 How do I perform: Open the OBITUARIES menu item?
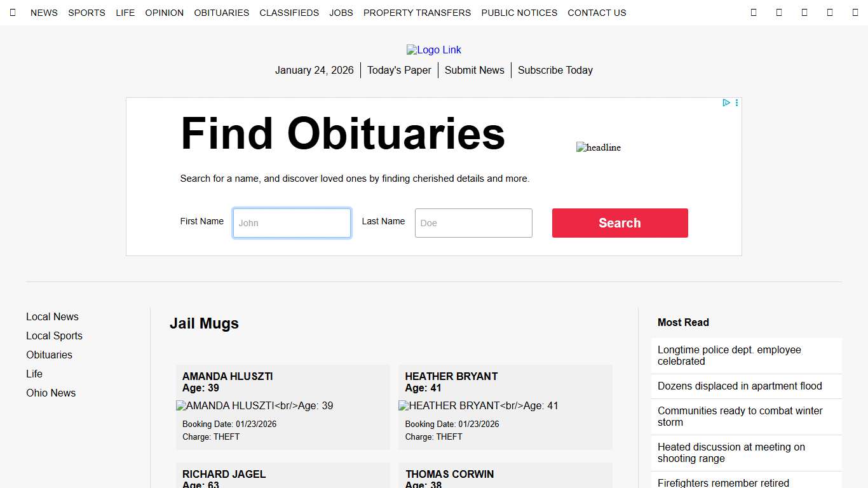[x=222, y=13]
